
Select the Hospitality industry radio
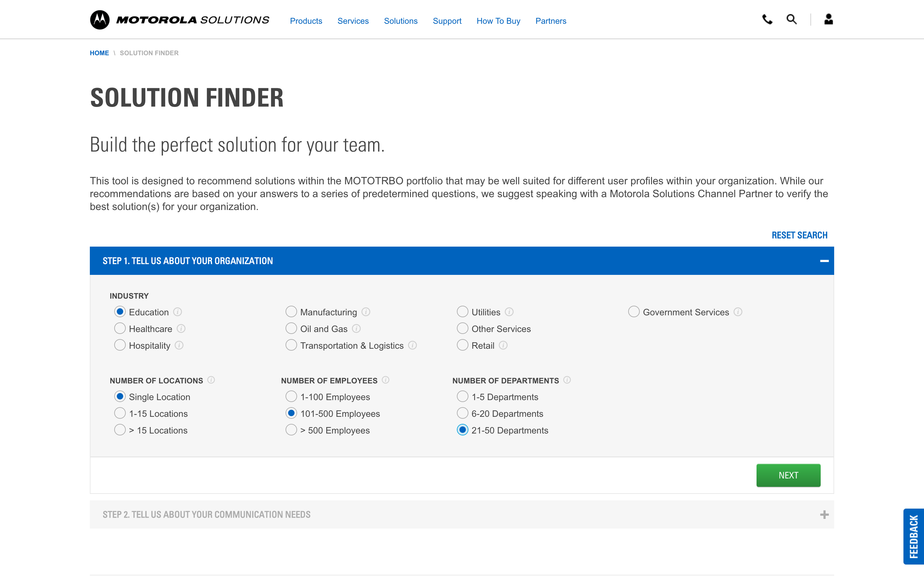[120, 346]
